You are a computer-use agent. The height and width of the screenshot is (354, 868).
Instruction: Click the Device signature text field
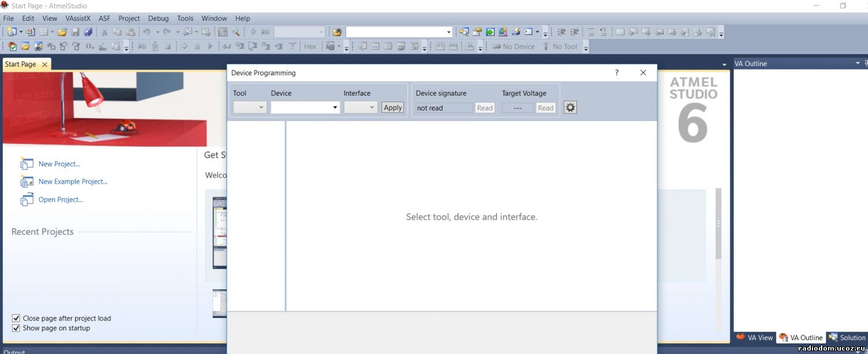click(x=444, y=108)
